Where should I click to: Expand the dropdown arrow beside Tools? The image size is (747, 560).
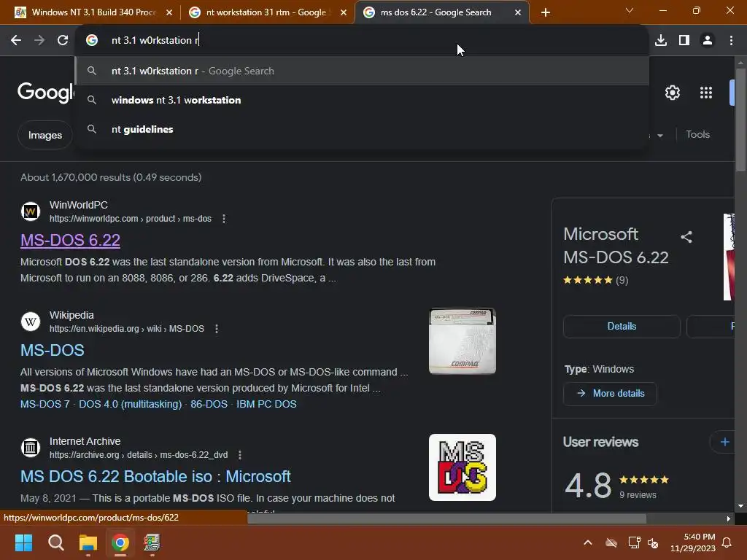(659, 136)
